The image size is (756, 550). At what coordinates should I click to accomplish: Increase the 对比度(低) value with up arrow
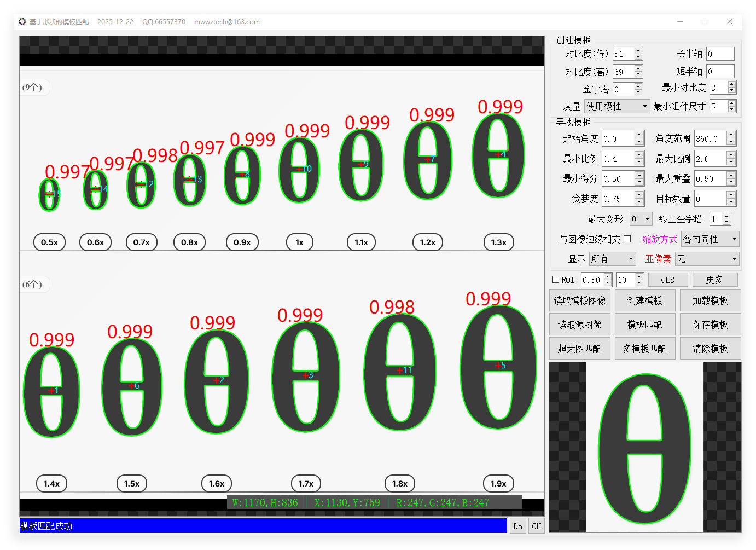click(638, 51)
